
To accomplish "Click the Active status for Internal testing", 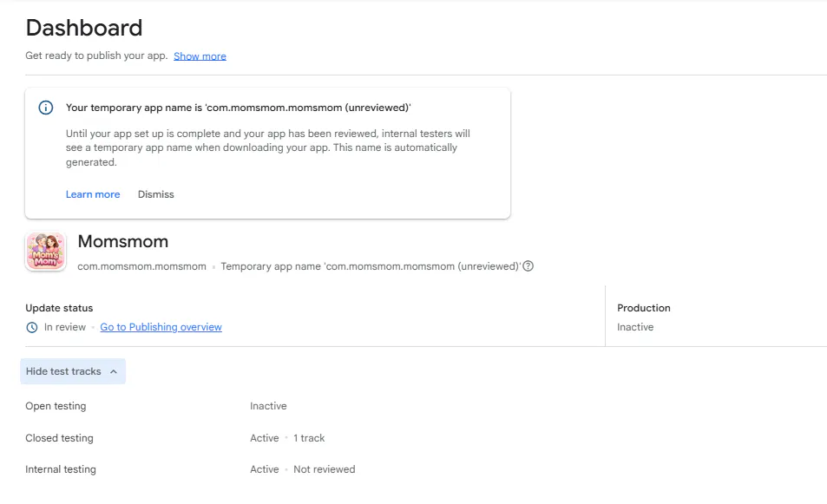I will click(x=264, y=469).
